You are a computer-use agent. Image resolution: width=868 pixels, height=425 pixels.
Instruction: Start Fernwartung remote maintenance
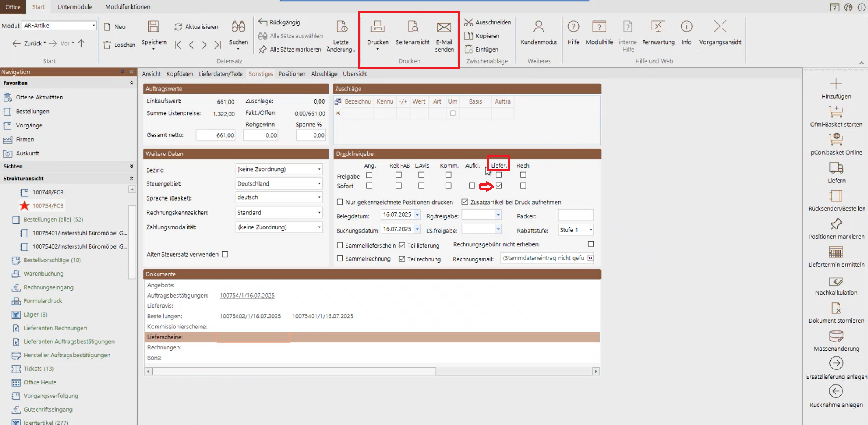(x=658, y=27)
